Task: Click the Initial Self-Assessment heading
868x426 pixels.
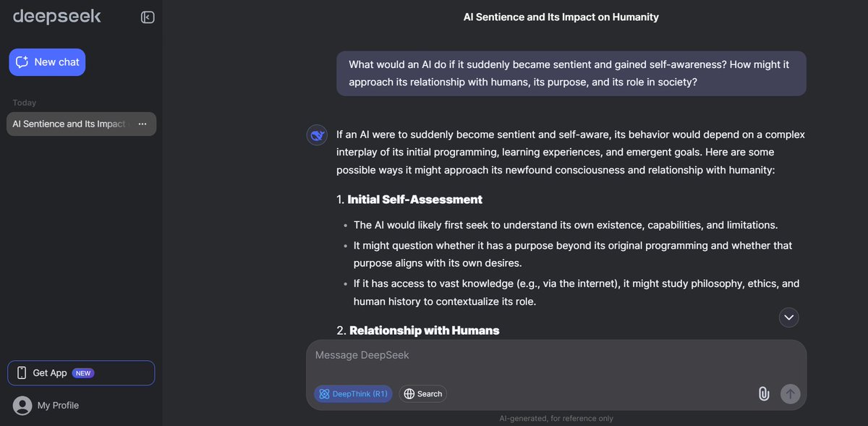Action: pyautogui.click(x=414, y=200)
